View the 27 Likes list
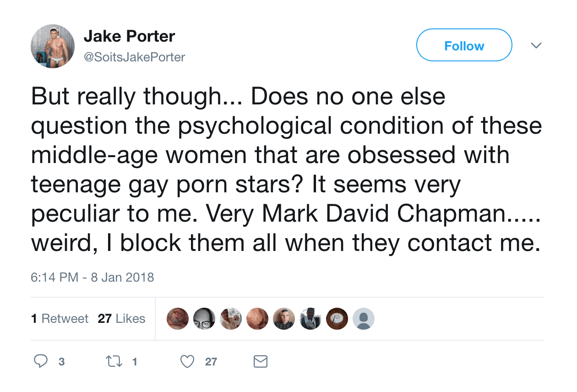 coord(121,319)
